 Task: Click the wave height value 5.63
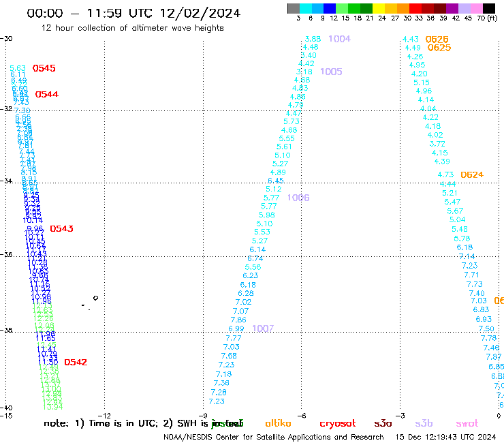pyautogui.click(x=18, y=68)
